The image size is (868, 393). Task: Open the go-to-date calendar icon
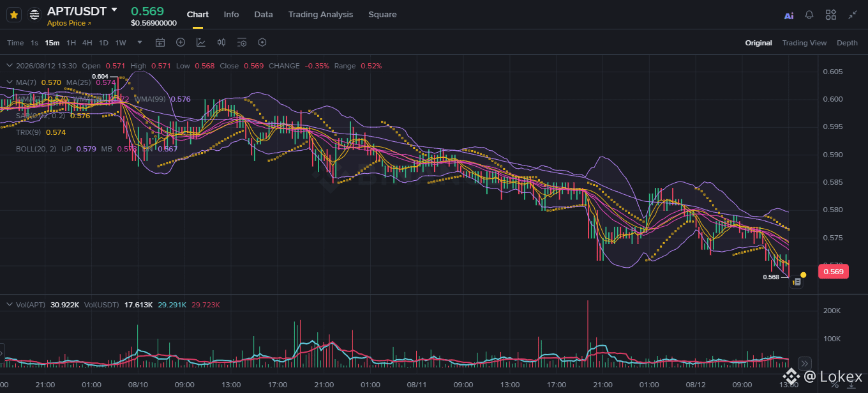coord(160,43)
